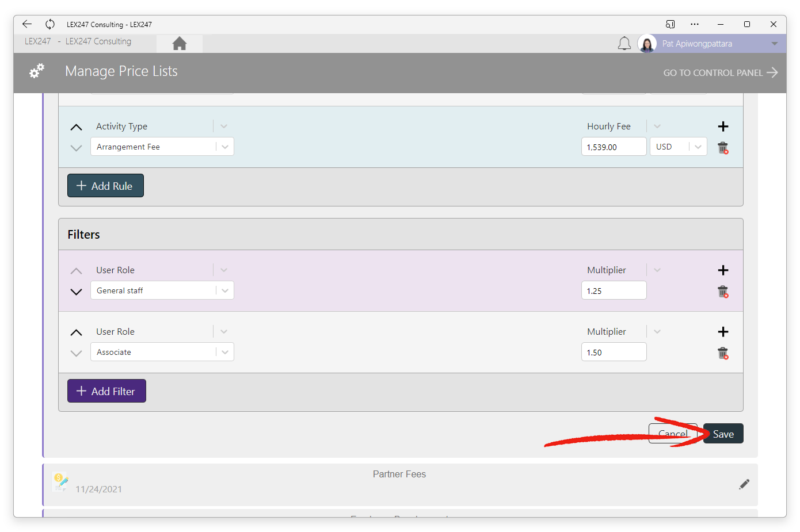This screenshot has height=532, width=800.
Task: Click the Add Filter button
Action: tap(106, 391)
